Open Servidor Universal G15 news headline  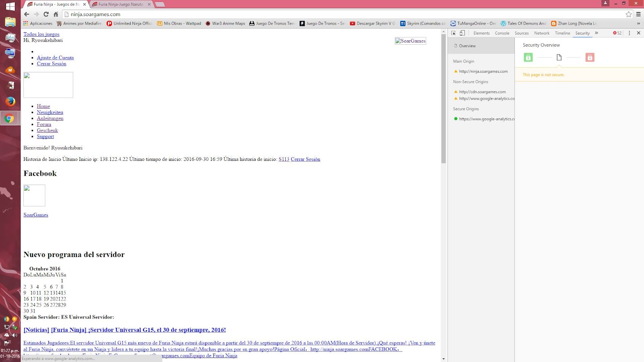(x=138, y=330)
